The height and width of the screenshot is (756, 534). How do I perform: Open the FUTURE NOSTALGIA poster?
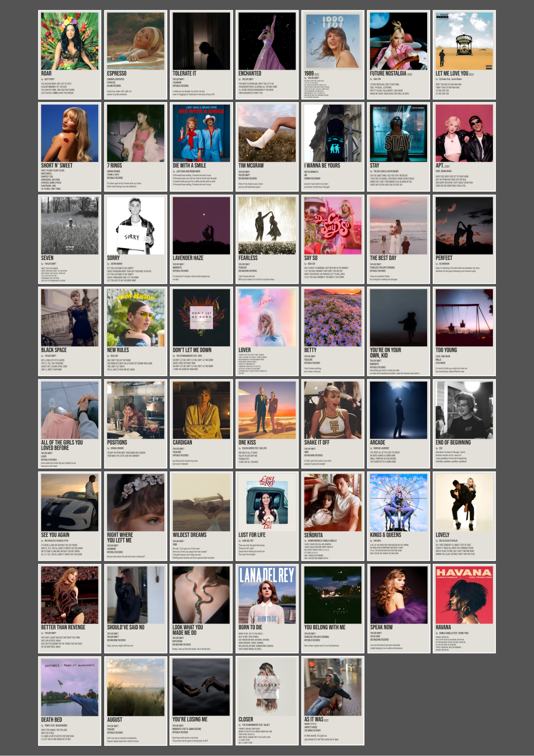click(398, 55)
